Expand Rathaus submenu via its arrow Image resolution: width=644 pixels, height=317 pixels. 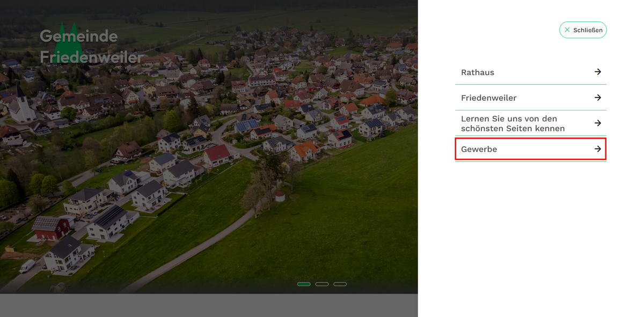coord(598,72)
